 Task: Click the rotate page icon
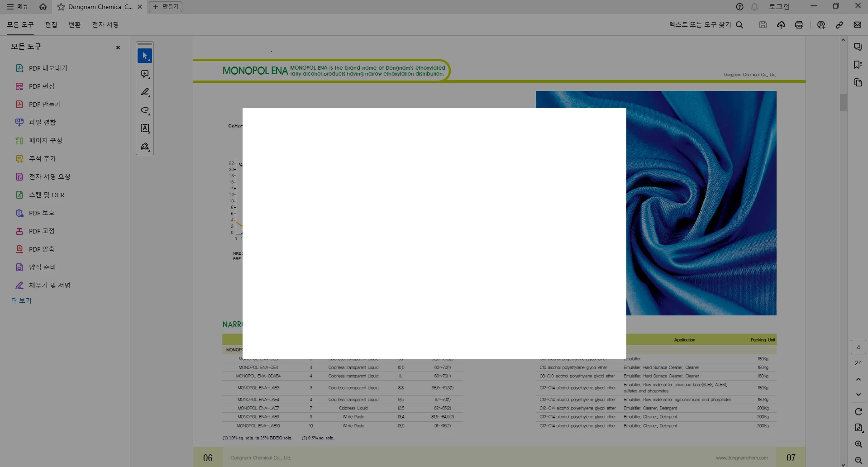(858, 412)
